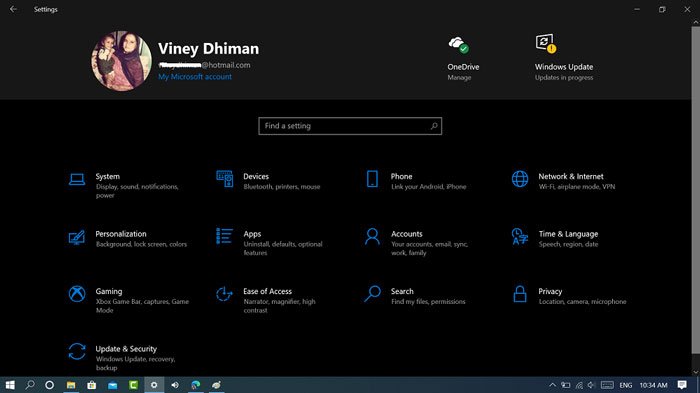
Task: Click Windows Update label text
Action: pyautogui.click(x=564, y=67)
